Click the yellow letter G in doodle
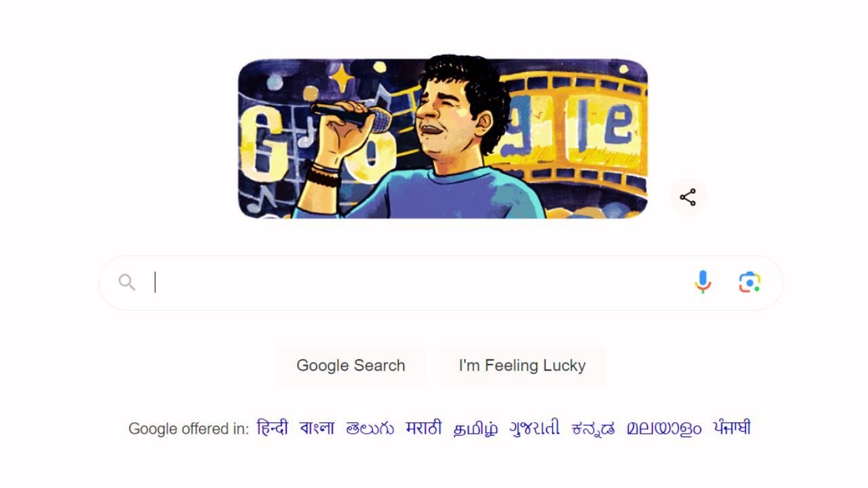Screen dimensions: 868x488 261,144
